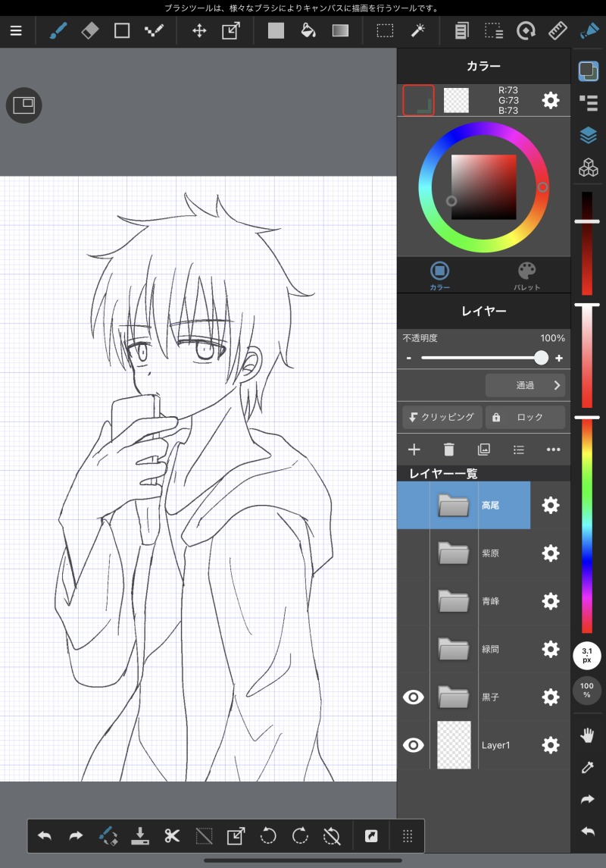
Task: Reset canvas rotation from bottom bar
Action: 332,836
